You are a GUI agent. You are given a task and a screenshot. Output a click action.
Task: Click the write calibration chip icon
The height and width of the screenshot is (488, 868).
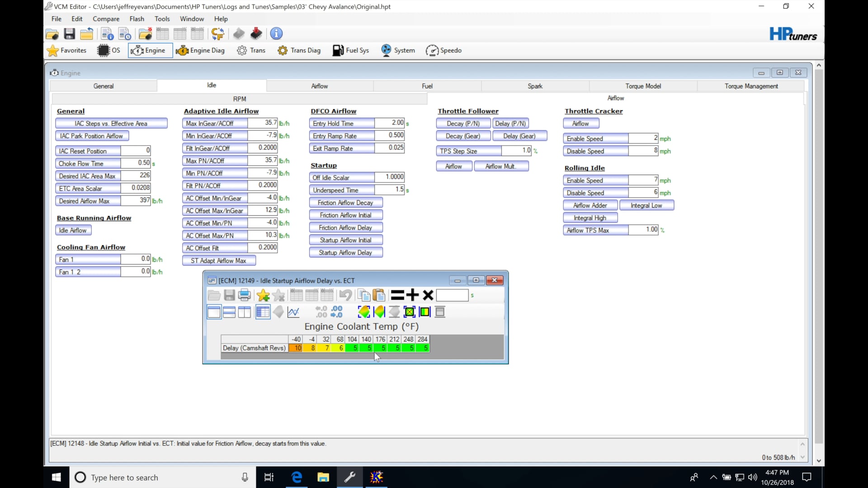(256, 33)
